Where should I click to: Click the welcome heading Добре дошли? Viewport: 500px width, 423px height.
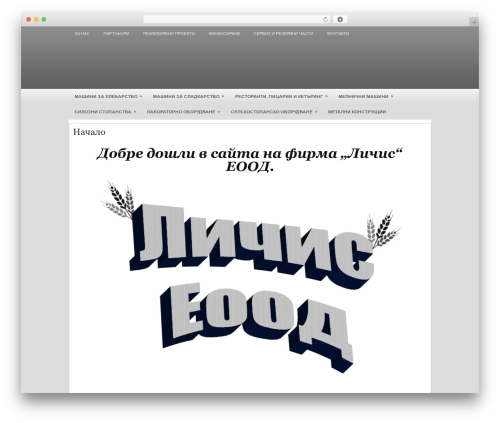click(x=250, y=160)
